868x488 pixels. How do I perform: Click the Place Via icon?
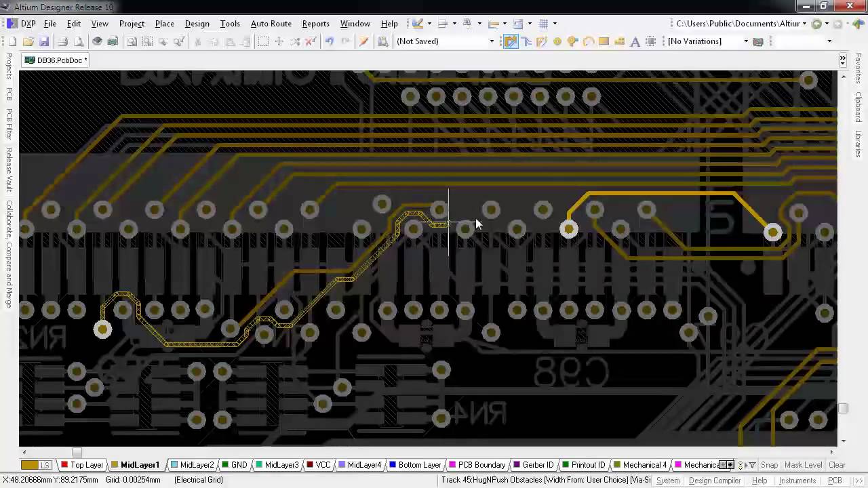573,41
